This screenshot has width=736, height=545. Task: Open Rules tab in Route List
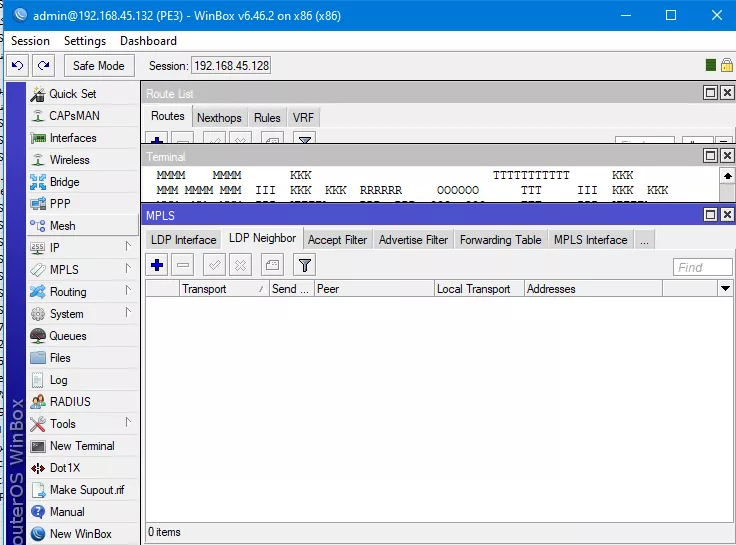point(267,118)
